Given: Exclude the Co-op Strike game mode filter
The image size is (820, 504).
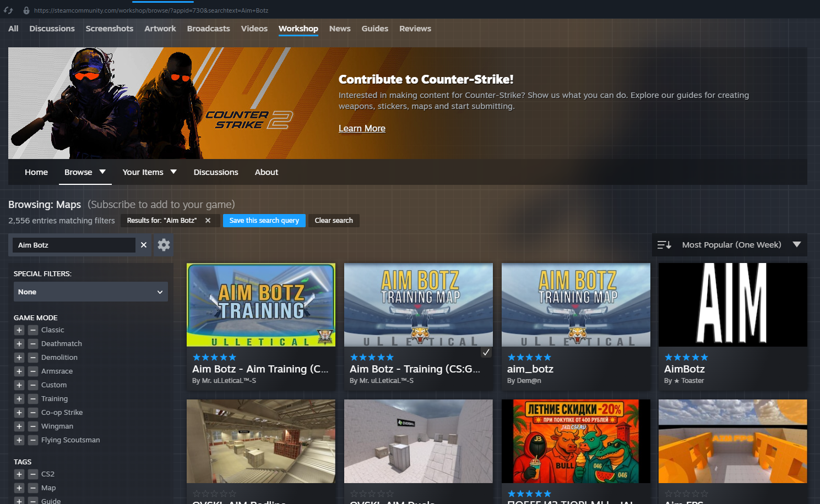Looking at the screenshot, I should click(x=33, y=413).
